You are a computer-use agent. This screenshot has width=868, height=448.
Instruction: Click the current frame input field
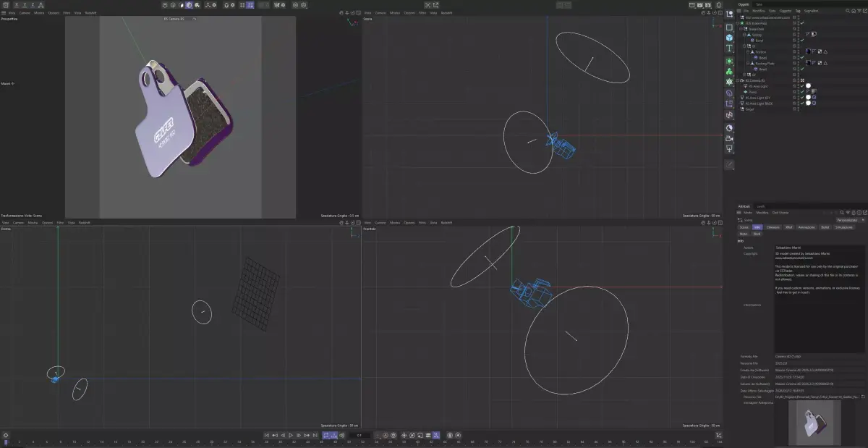click(x=359, y=435)
